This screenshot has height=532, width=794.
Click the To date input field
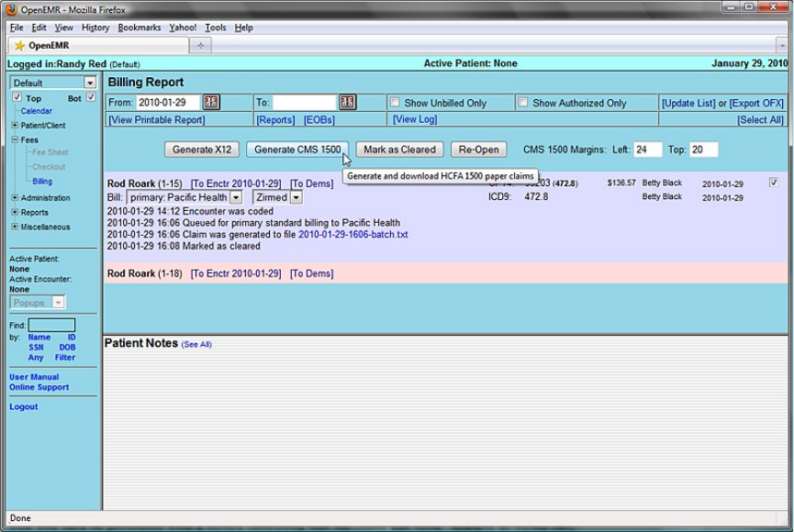304,102
